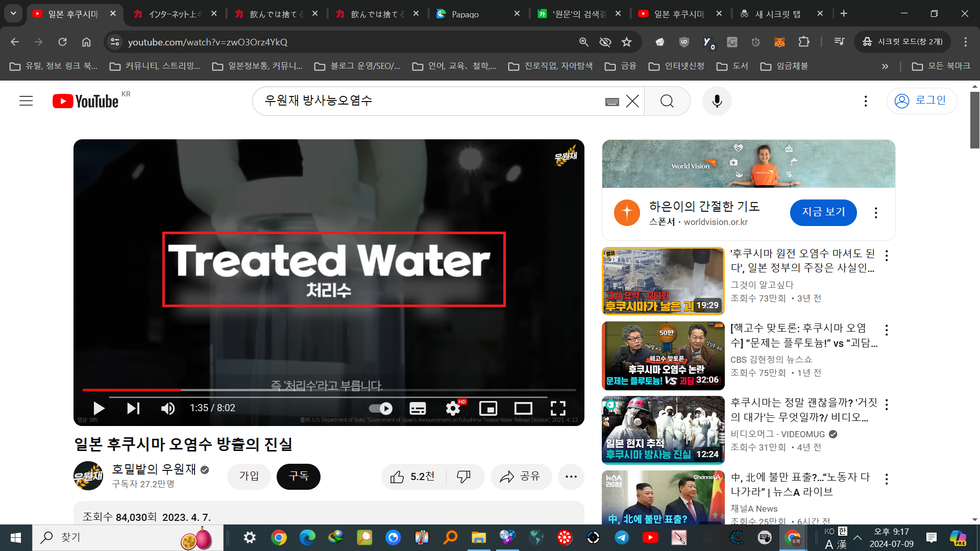Click the video progress bar

click(329, 390)
